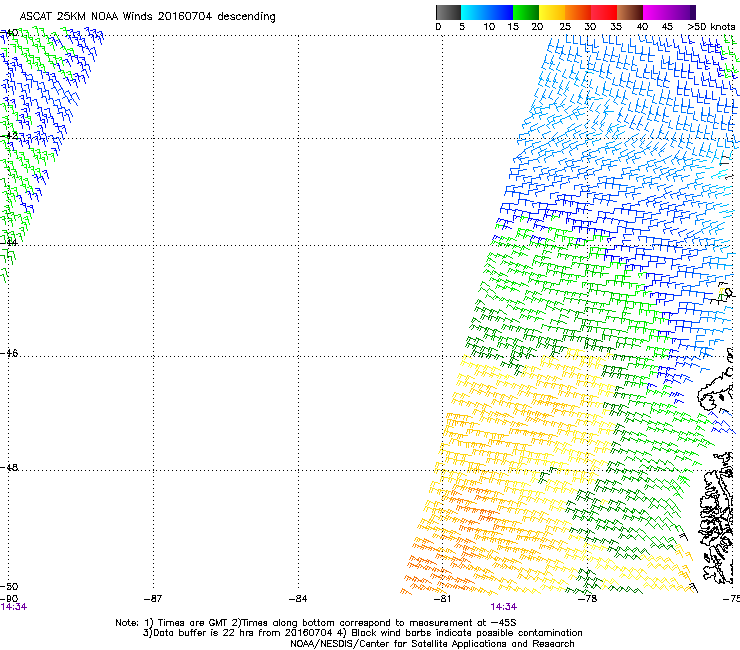740x650 pixels.
Task: Click the '>50 knots' legend label
Action: point(711,27)
